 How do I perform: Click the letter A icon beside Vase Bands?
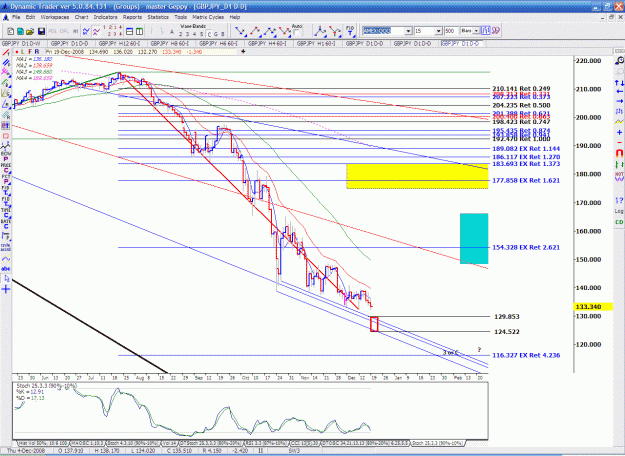coord(172,32)
